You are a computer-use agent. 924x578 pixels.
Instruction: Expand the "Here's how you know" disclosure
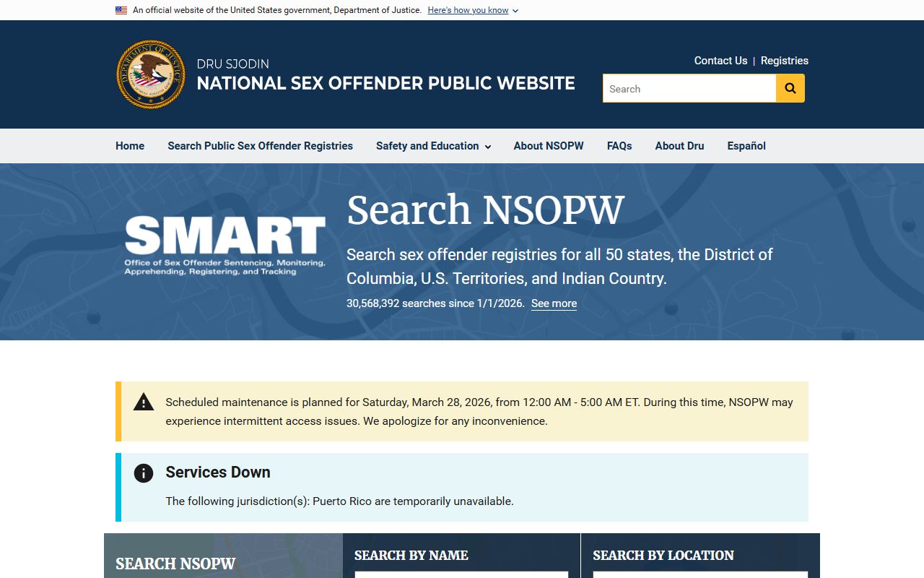coord(473,10)
